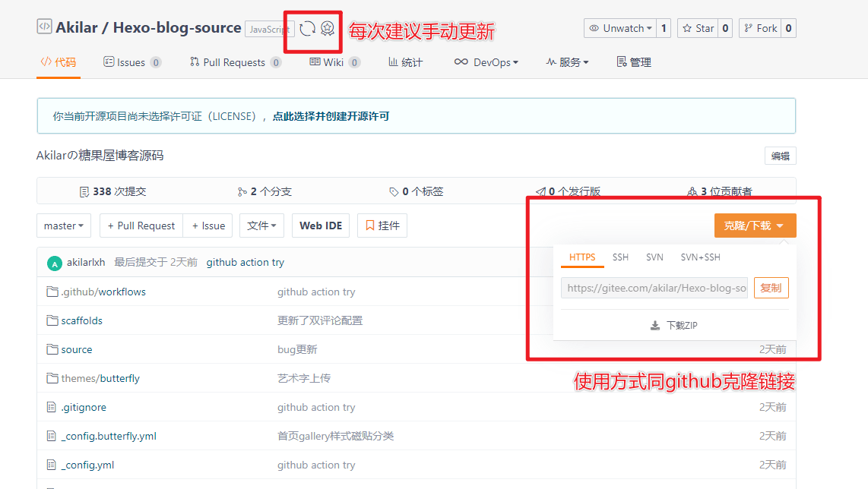868x489 pixels.
Task: Click the license creation link
Action: [x=331, y=116]
